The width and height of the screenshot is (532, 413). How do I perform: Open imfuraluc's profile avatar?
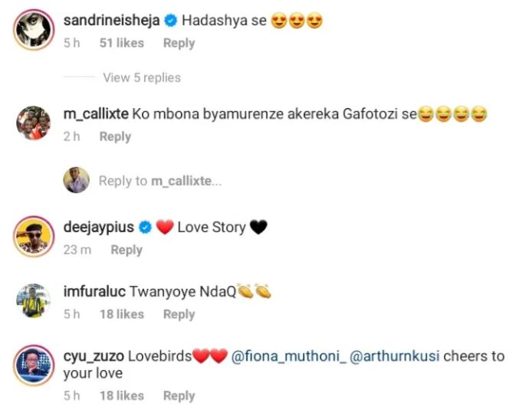click(34, 300)
